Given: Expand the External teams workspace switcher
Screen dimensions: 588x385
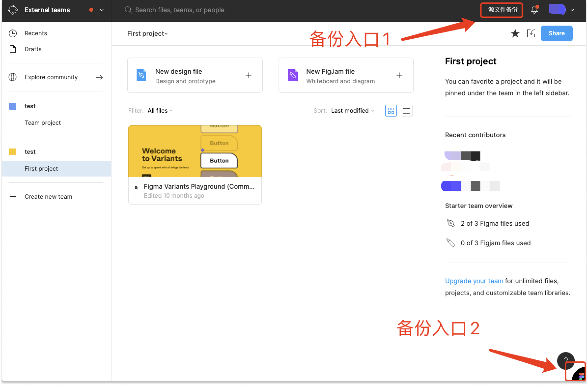Looking at the screenshot, I should [101, 10].
